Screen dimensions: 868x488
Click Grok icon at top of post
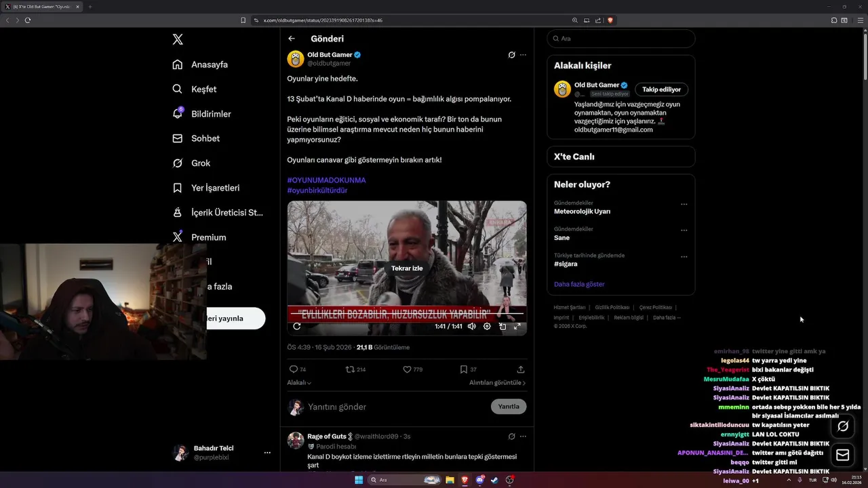(511, 55)
